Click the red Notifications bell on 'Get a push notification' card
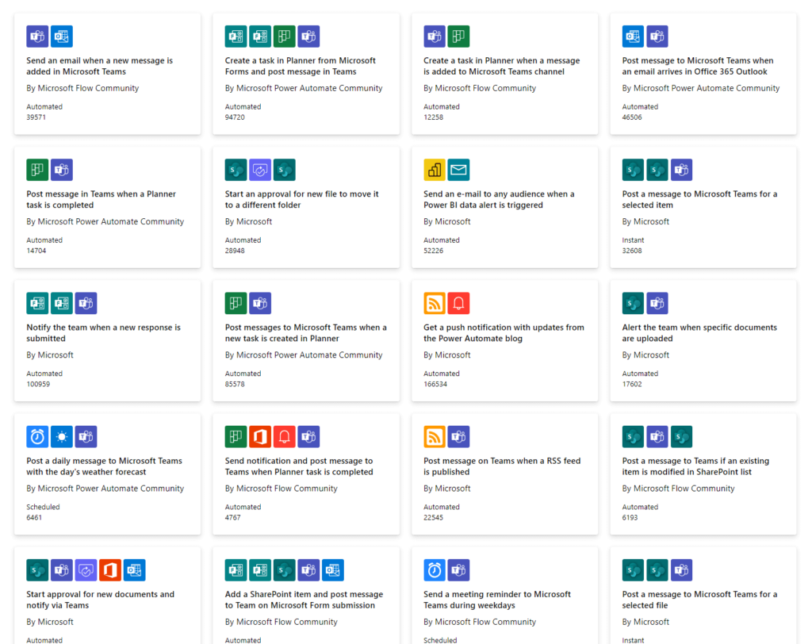 pyautogui.click(x=459, y=303)
